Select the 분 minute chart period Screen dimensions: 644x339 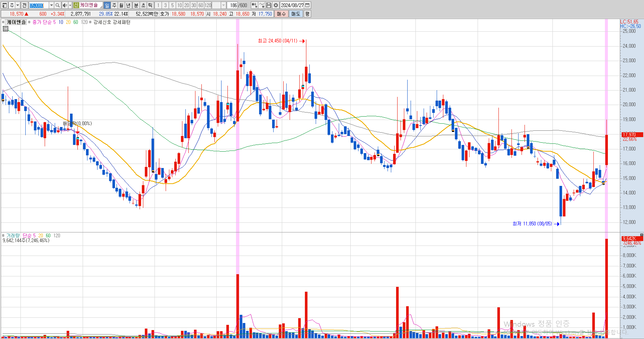136,5
